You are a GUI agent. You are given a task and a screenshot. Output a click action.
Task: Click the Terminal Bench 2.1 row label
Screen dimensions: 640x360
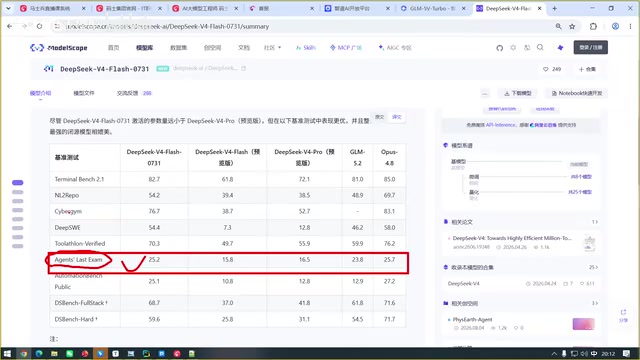click(79, 179)
